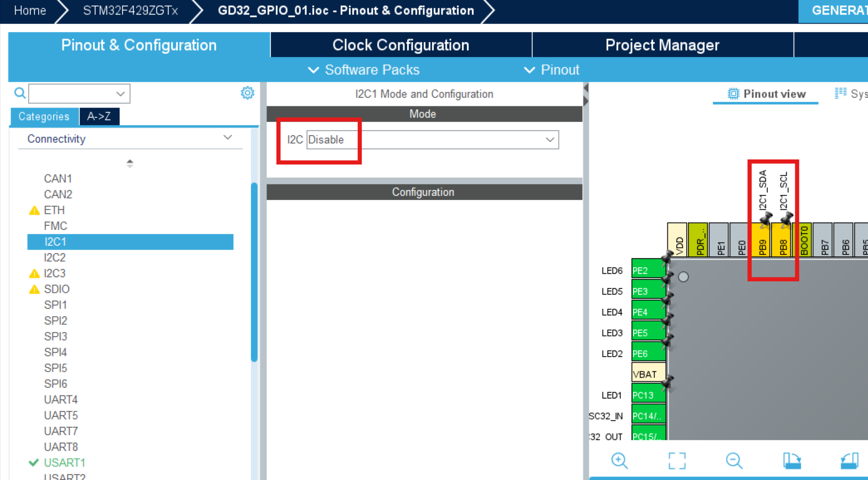Click the ETH warning triangle icon
The image size is (868, 480).
[34, 210]
